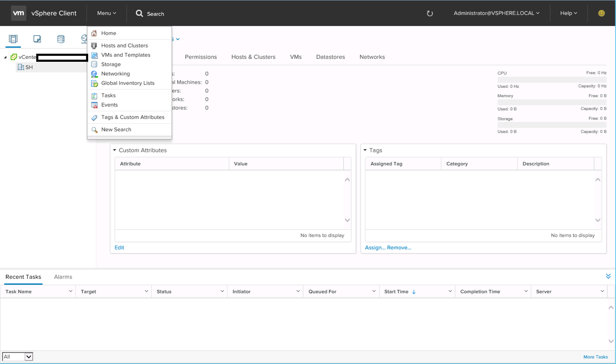The image size is (616, 364).
Task: Open the VMs and Templates navigator icon
Action: coord(37,39)
